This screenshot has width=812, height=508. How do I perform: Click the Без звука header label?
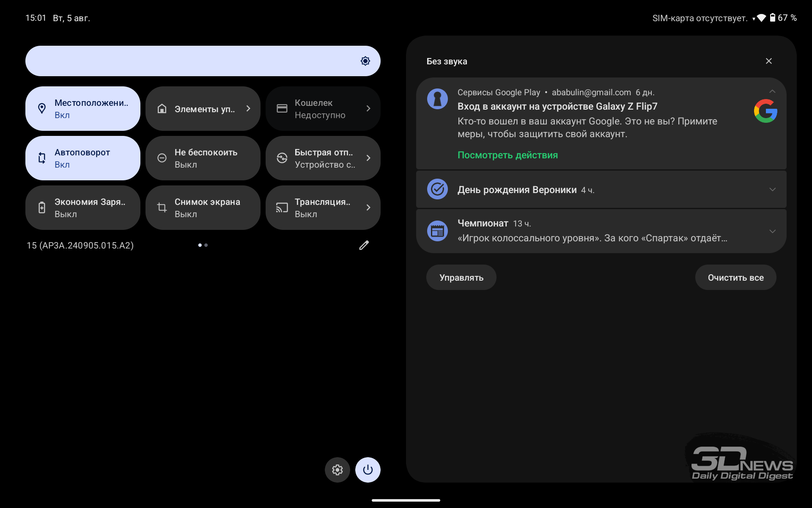(447, 61)
